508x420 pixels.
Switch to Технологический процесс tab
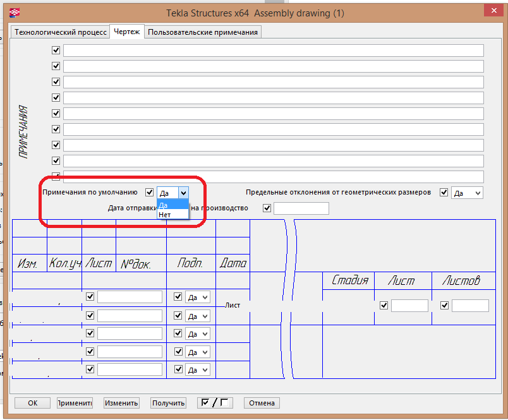point(60,32)
